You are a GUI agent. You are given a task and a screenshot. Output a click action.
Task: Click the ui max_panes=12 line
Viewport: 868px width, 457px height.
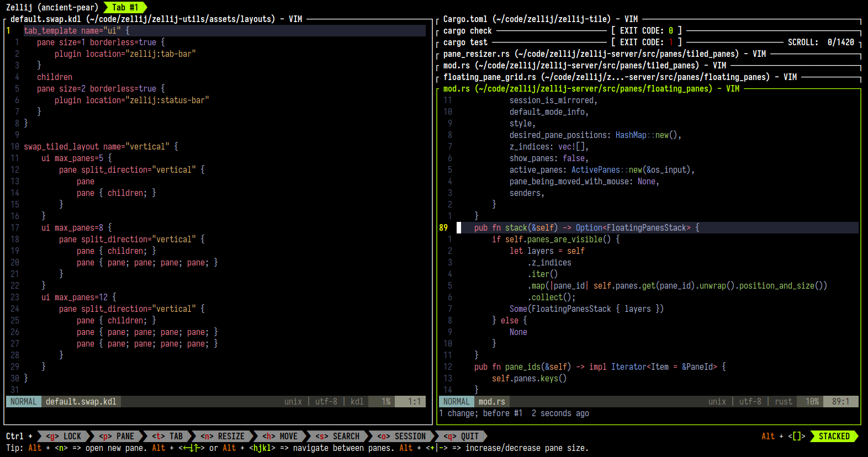click(x=79, y=297)
